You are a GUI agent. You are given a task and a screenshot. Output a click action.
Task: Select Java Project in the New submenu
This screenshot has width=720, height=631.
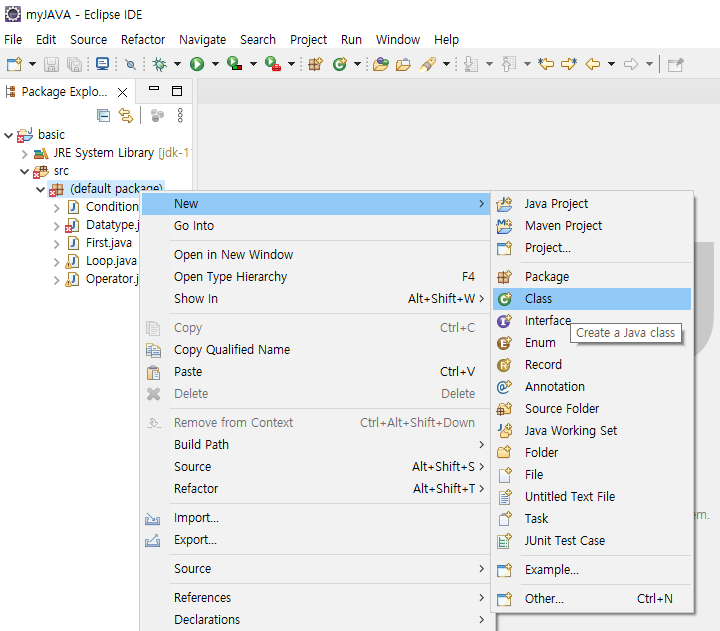coord(592,203)
